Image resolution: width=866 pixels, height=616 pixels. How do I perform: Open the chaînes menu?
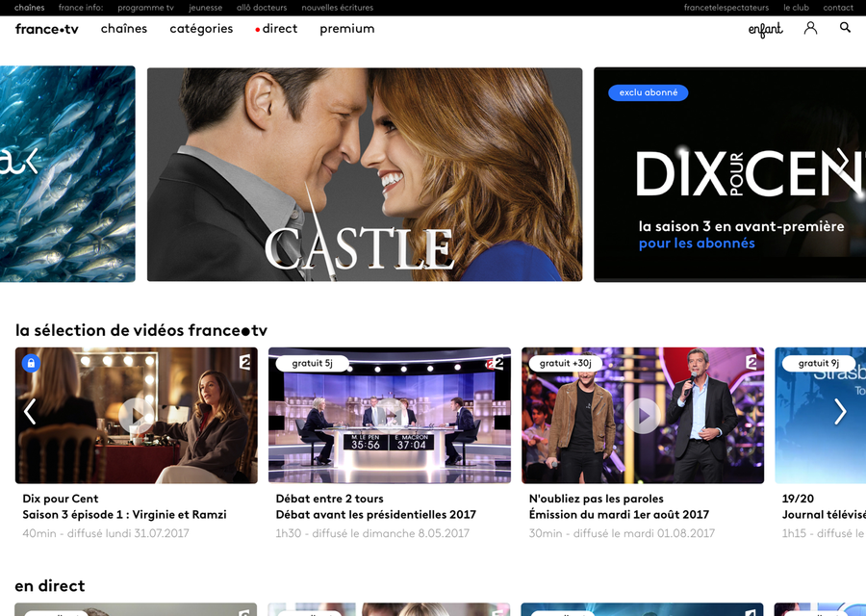tap(124, 29)
